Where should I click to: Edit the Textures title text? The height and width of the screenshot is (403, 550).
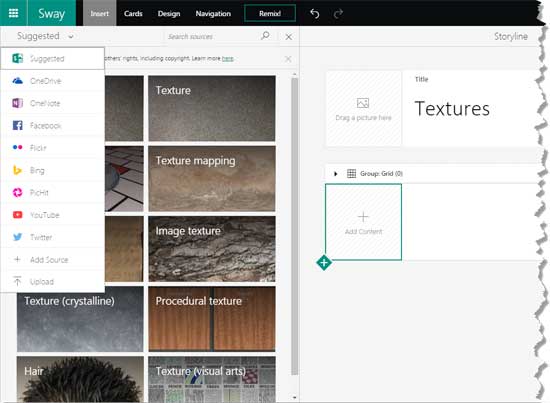click(452, 108)
